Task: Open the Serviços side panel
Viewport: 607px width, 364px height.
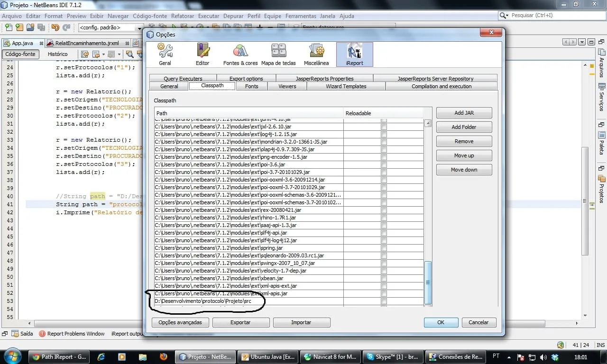Action: click(601, 97)
